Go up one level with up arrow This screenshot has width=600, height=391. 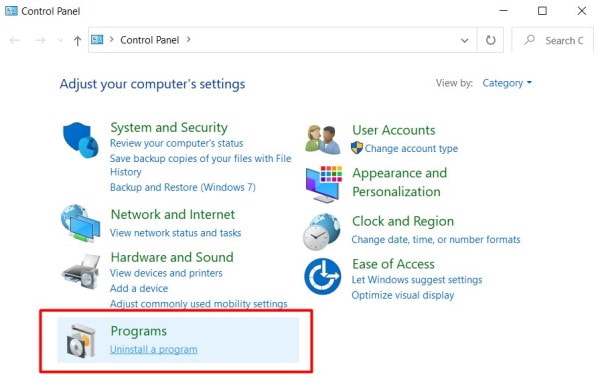click(x=77, y=41)
